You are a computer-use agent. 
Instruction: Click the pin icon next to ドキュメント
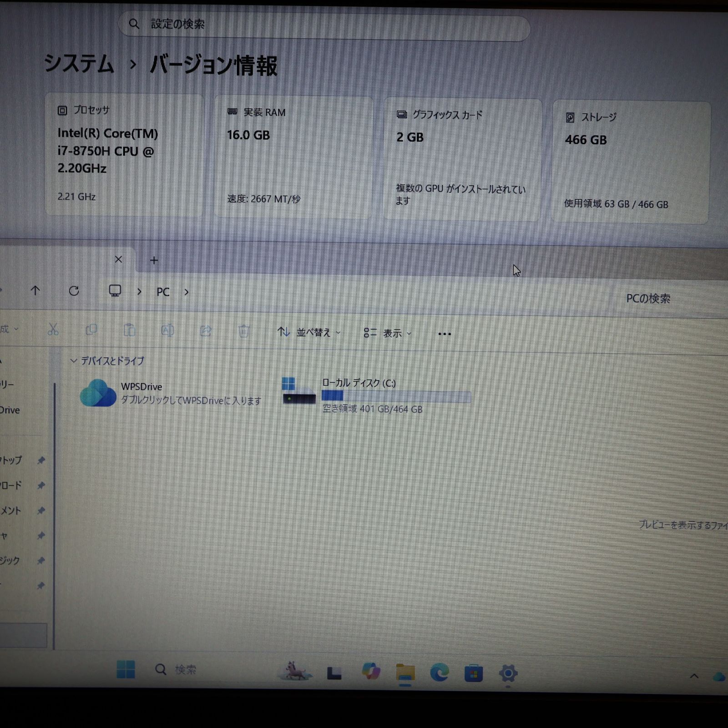41,511
